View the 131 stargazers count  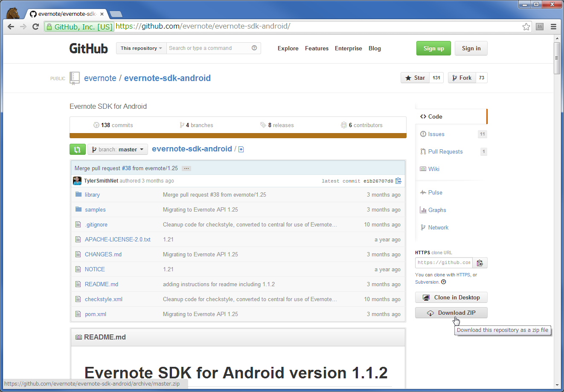tap(436, 78)
